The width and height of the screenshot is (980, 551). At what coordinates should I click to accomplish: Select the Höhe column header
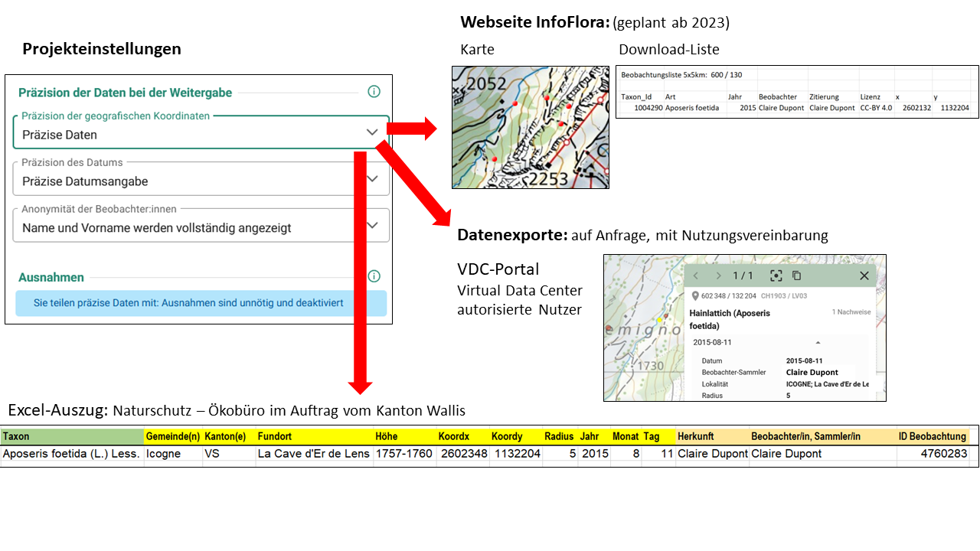[403, 436]
